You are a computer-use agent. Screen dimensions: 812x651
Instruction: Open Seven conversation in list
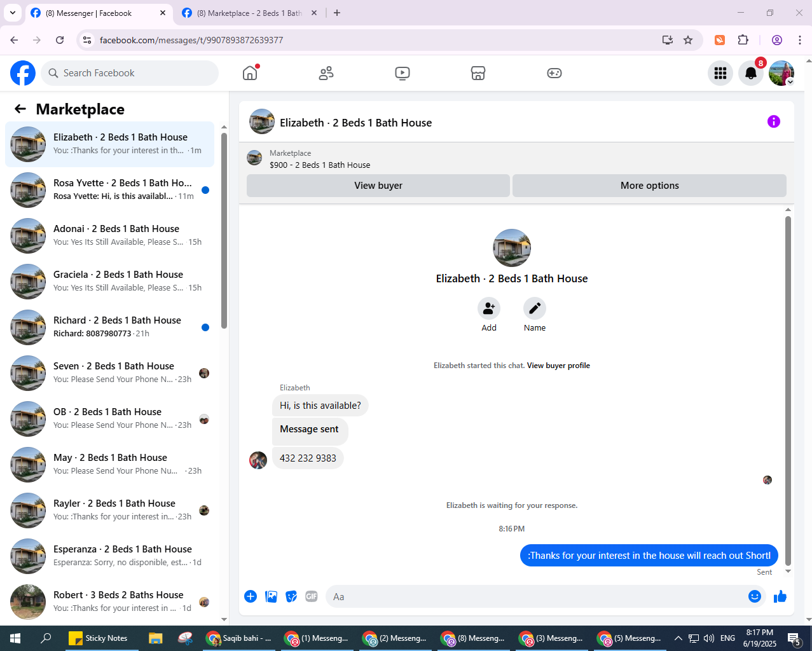click(110, 373)
